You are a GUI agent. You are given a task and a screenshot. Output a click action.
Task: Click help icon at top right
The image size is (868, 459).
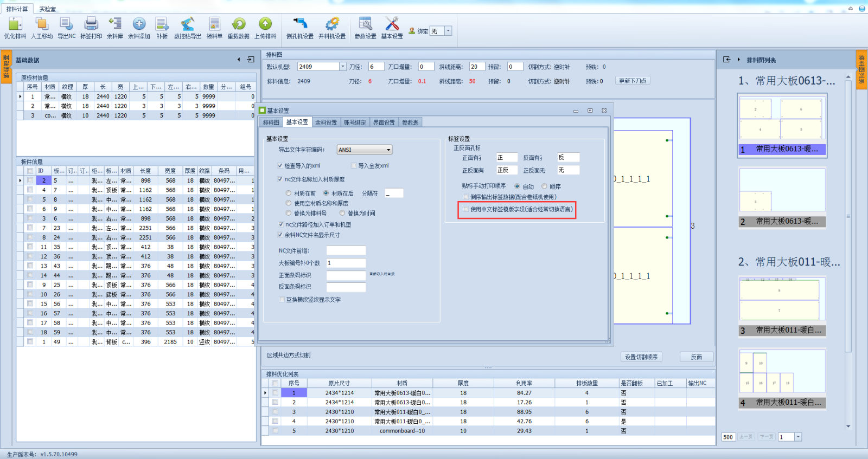click(x=861, y=8)
